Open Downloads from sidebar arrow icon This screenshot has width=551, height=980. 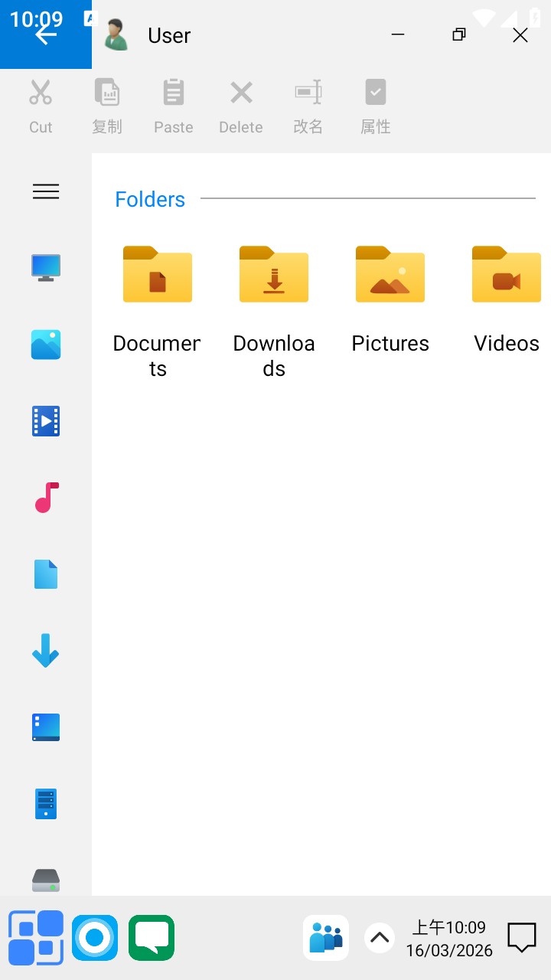[x=46, y=651]
